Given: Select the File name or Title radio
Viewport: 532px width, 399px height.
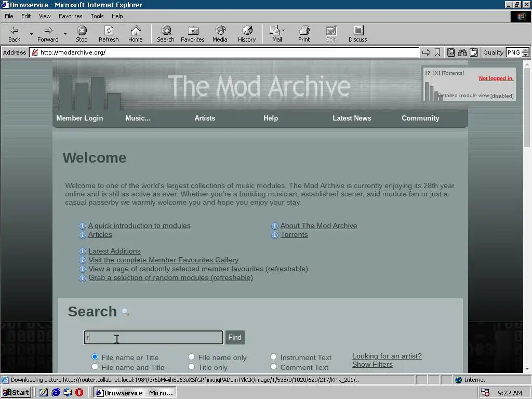Looking at the screenshot, I should point(95,356).
